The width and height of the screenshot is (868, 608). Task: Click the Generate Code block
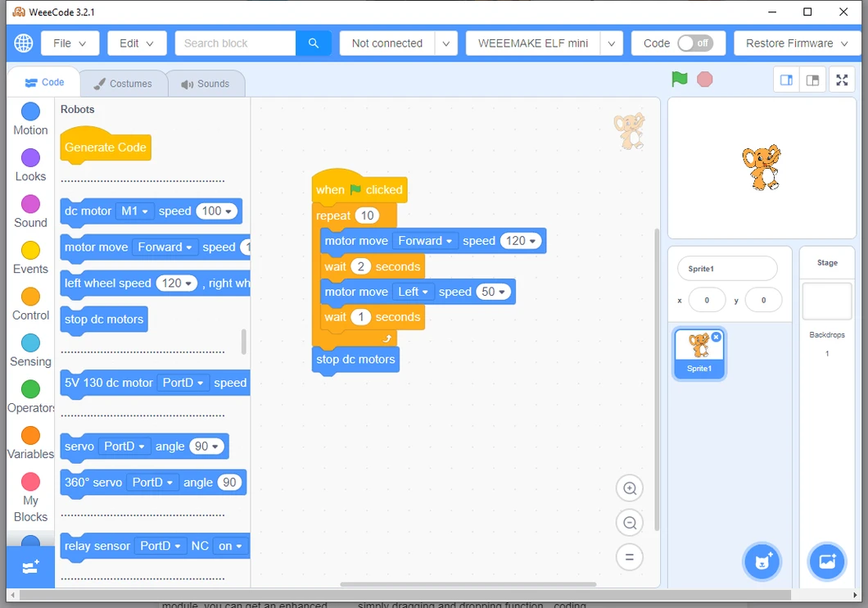coord(105,147)
